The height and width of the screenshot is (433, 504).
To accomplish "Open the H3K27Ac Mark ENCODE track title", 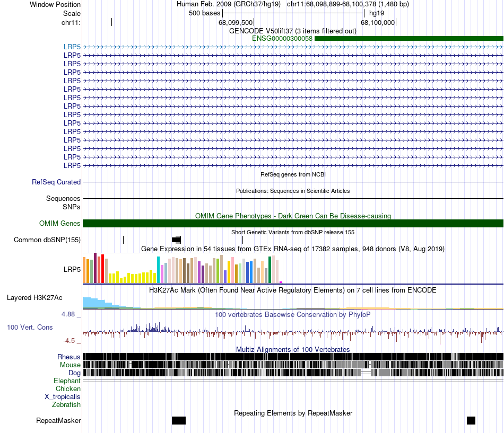I will coord(293,290).
